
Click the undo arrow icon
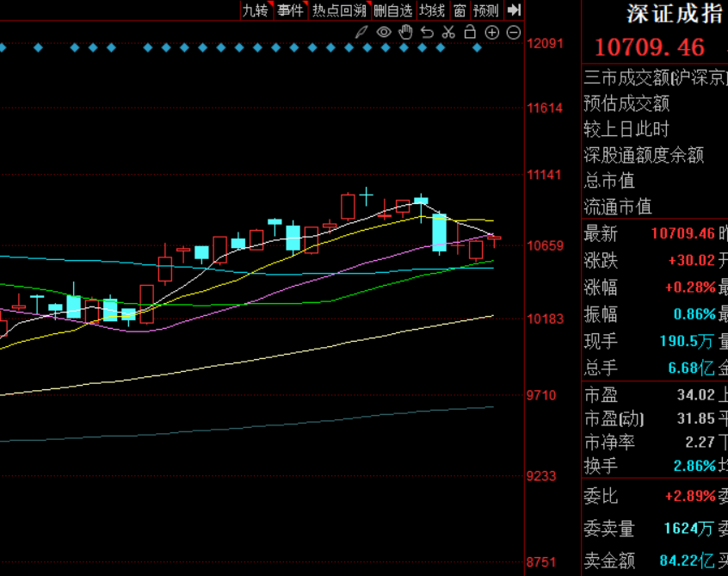point(427,33)
